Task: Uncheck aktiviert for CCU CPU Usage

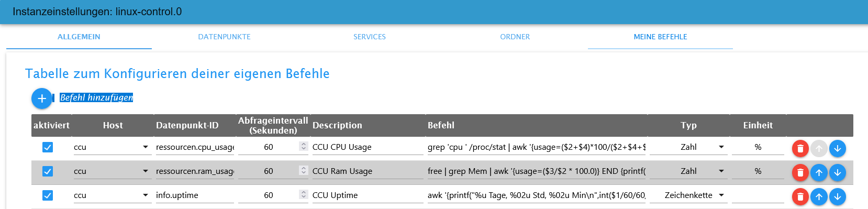Action: click(48, 147)
